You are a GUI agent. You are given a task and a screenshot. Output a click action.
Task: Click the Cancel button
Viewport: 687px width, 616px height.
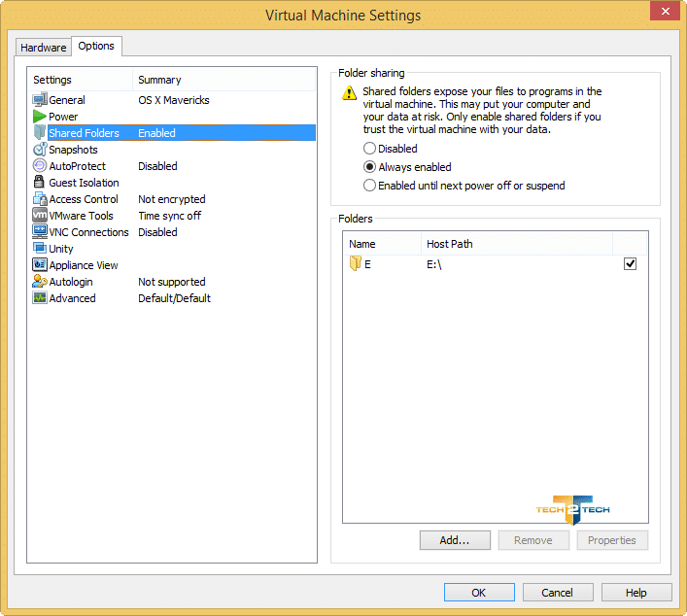click(x=558, y=593)
